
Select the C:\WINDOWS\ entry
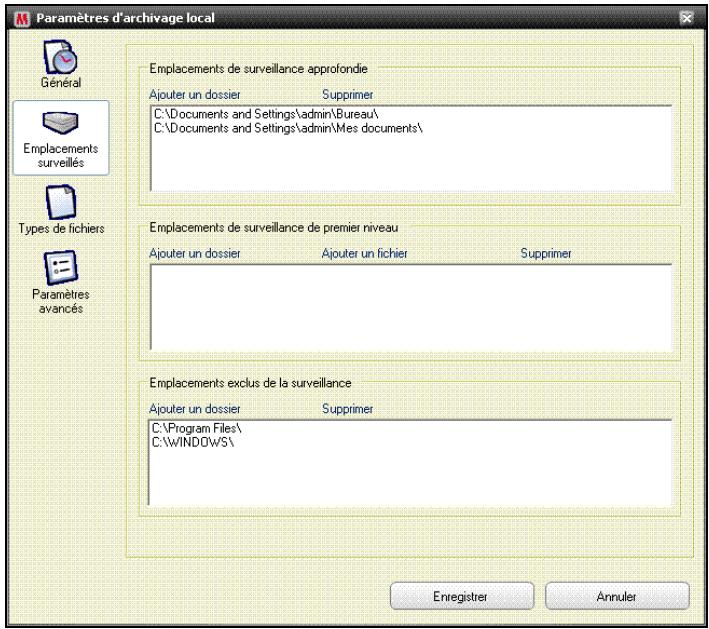193,442
